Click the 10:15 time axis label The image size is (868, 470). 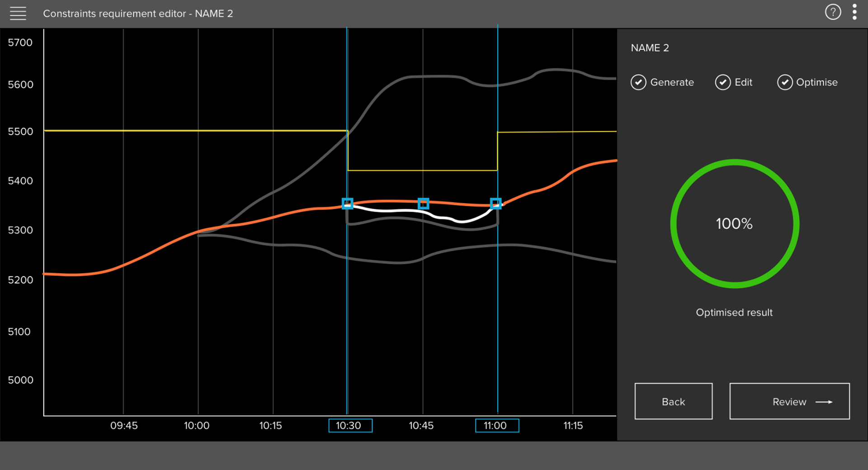[270, 426]
